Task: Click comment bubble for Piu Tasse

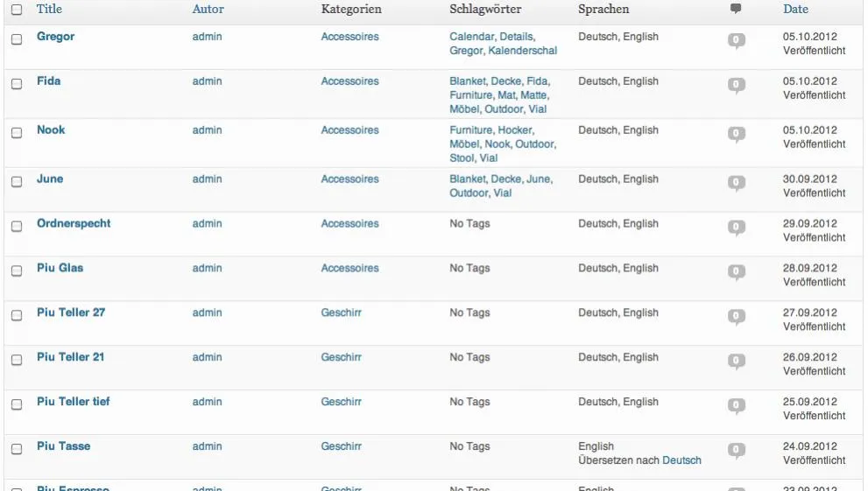Action: coord(737,451)
